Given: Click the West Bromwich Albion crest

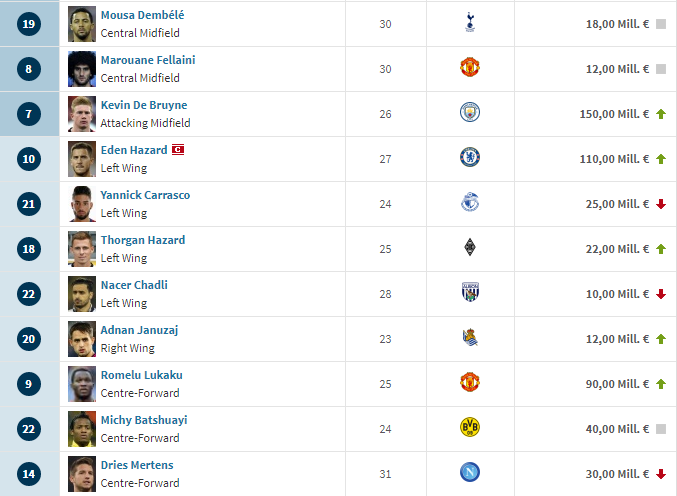Looking at the screenshot, I should point(470,292).
